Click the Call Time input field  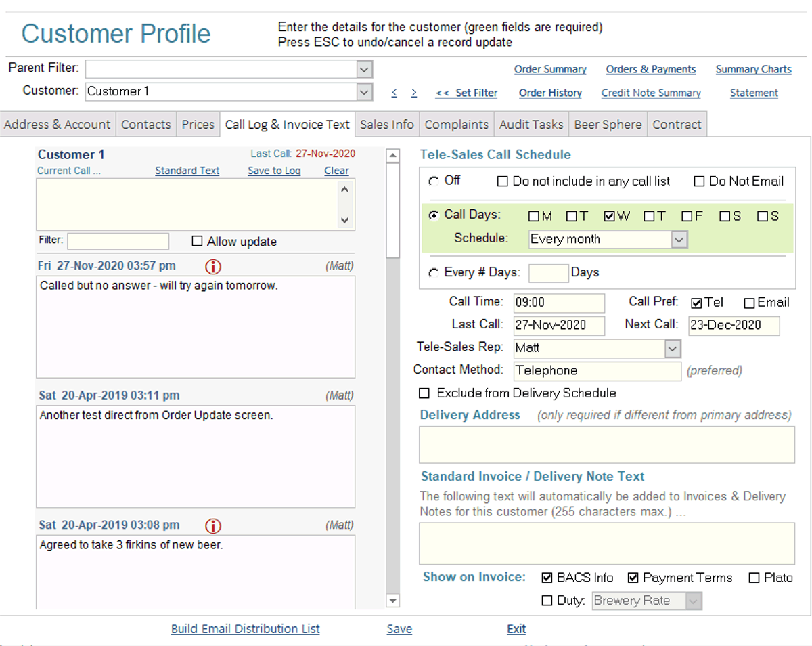pyautogui.click(x=559, y=303)
